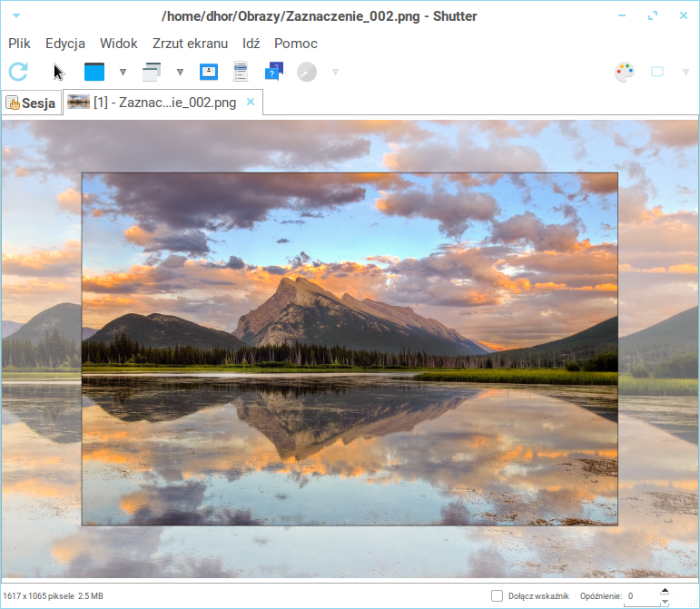Close the Zaznac...ie_002.png tab
This screenshot has height=609, width=700.
[x=251, y=102]
